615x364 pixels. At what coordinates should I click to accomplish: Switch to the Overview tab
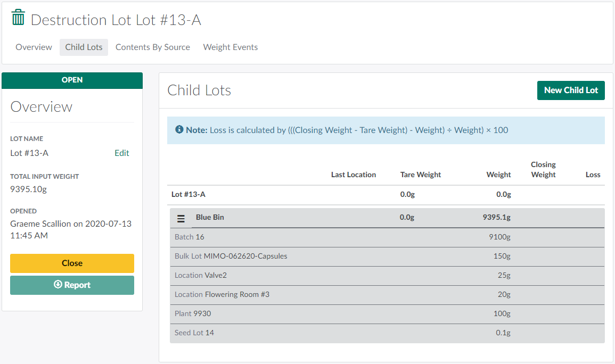[x=34, y=47]
